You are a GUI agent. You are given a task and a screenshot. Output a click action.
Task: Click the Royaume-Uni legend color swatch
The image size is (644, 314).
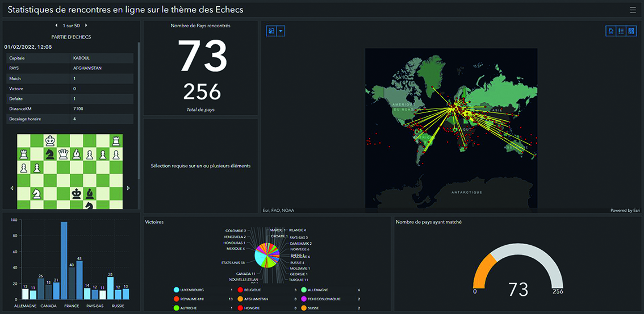[x=177, y=299]
